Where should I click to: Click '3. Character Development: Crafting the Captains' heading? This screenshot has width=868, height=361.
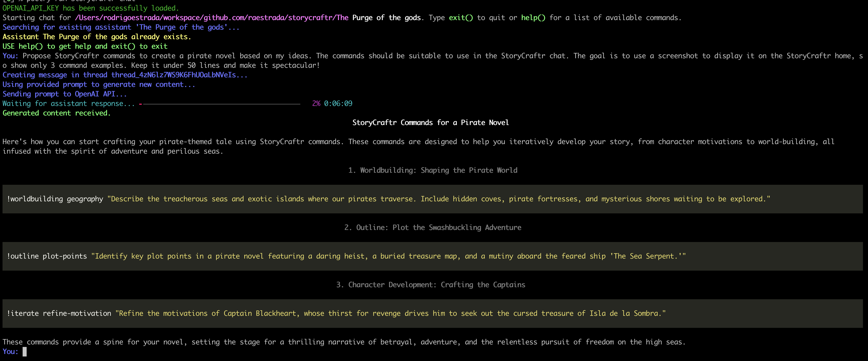click(431, 285)
